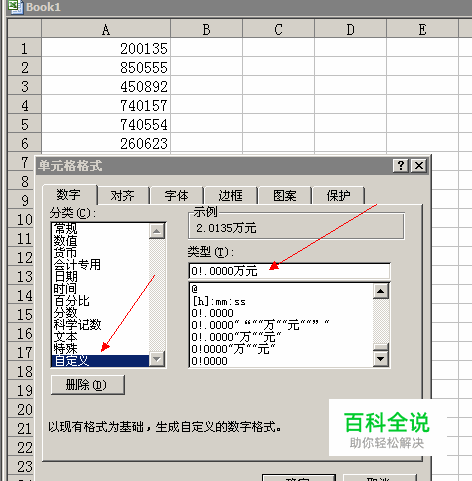
Task: Select the @ format type
Action: coord(282,289)
